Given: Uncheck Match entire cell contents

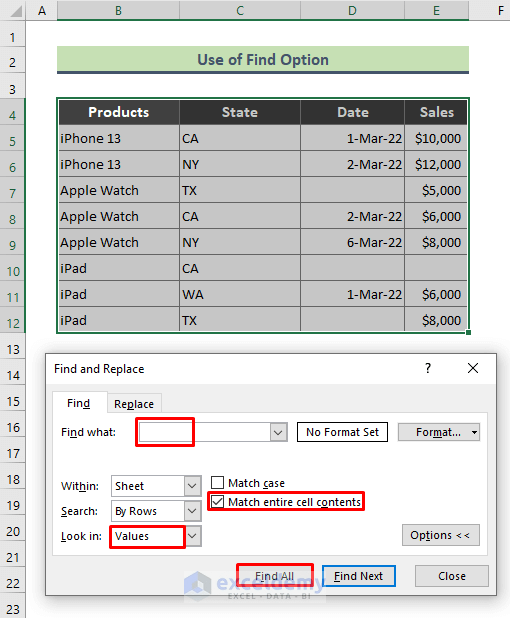Looking at the screenshot, I should tap(218, 502).
